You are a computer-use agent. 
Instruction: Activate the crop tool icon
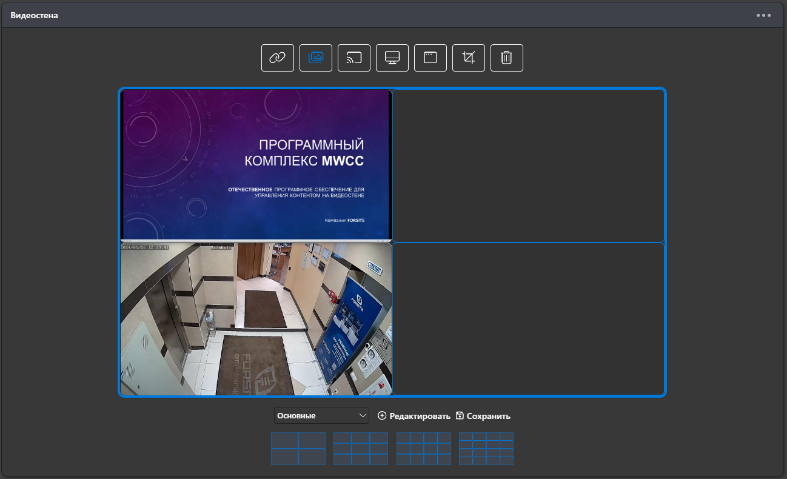468,58
